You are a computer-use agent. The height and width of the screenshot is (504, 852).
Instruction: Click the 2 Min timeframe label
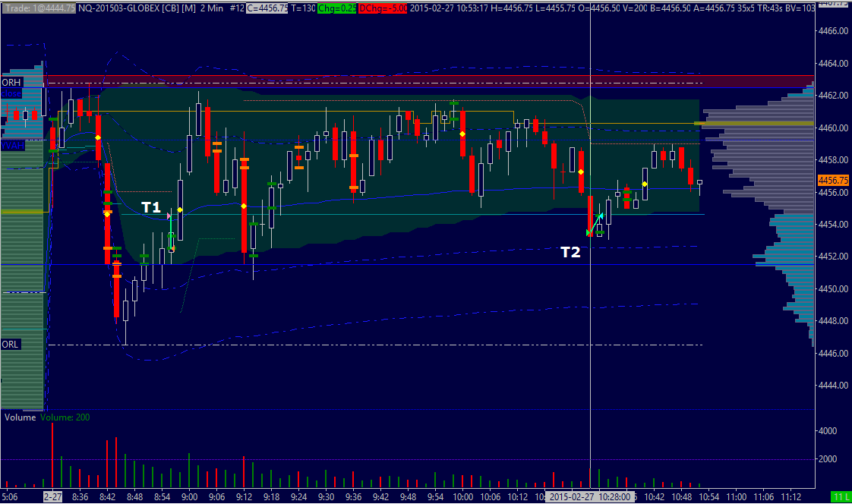click(x=212, y=8)
